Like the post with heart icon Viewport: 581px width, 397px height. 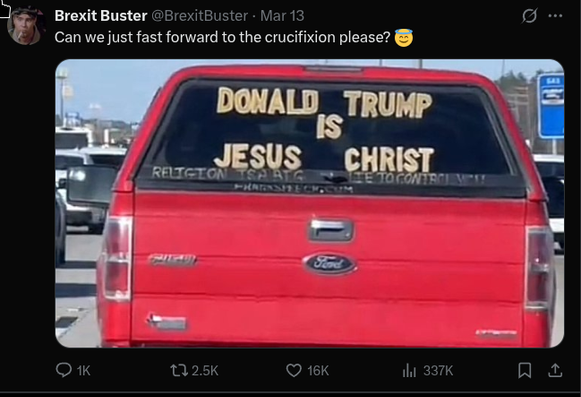[294, 370]
